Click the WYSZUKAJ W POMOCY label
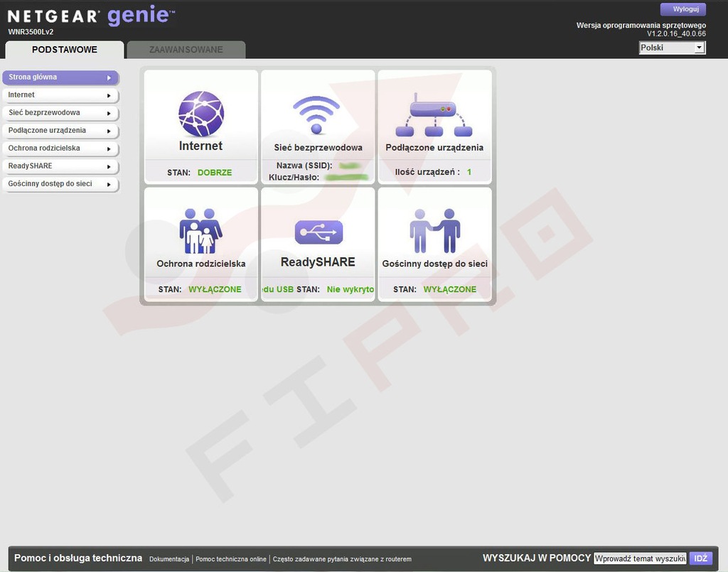The width and height of the screenshot is (728, 572). point(537,558)
